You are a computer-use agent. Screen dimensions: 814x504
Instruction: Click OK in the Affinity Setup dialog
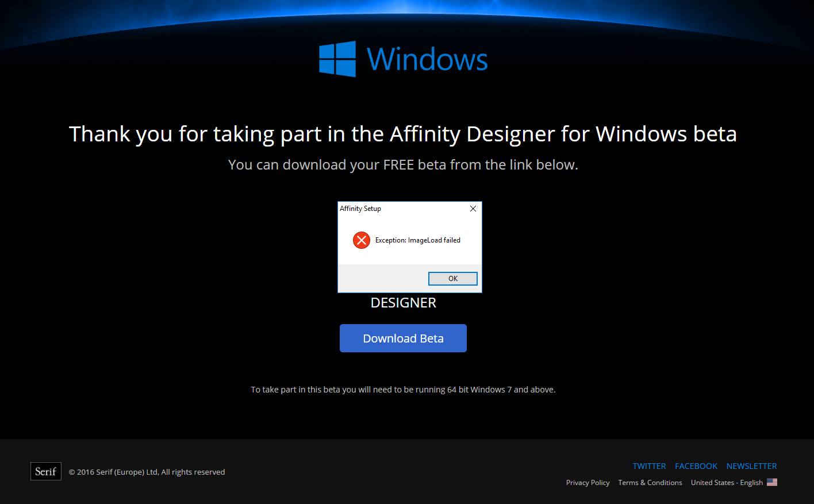pos(452,278)
